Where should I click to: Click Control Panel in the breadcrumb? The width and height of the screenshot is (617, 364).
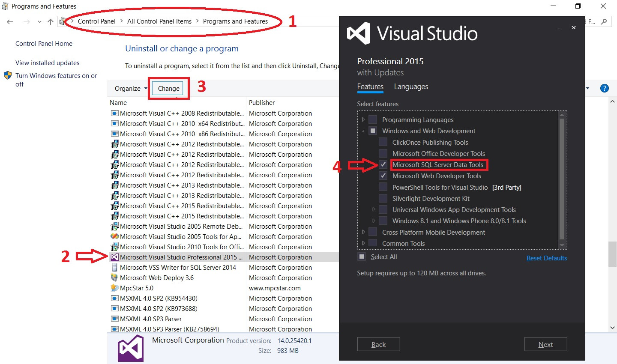click(96, 21)
